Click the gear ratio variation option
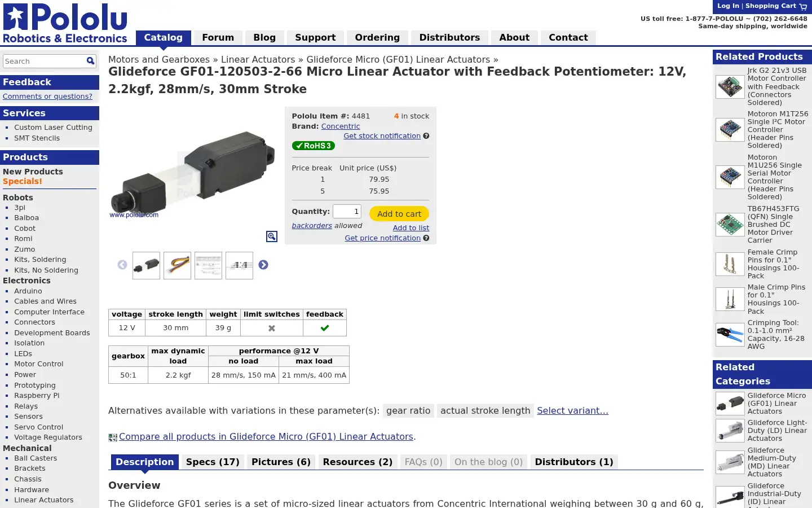Image resolution: width=812 pixels, height=508 pixels. [x=408, y=411]
